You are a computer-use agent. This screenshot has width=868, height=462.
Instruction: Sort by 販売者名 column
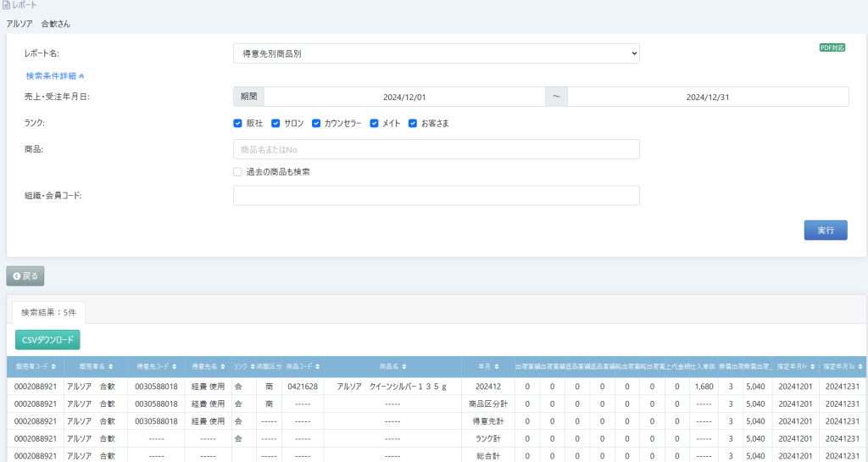[x=97, y=366]
